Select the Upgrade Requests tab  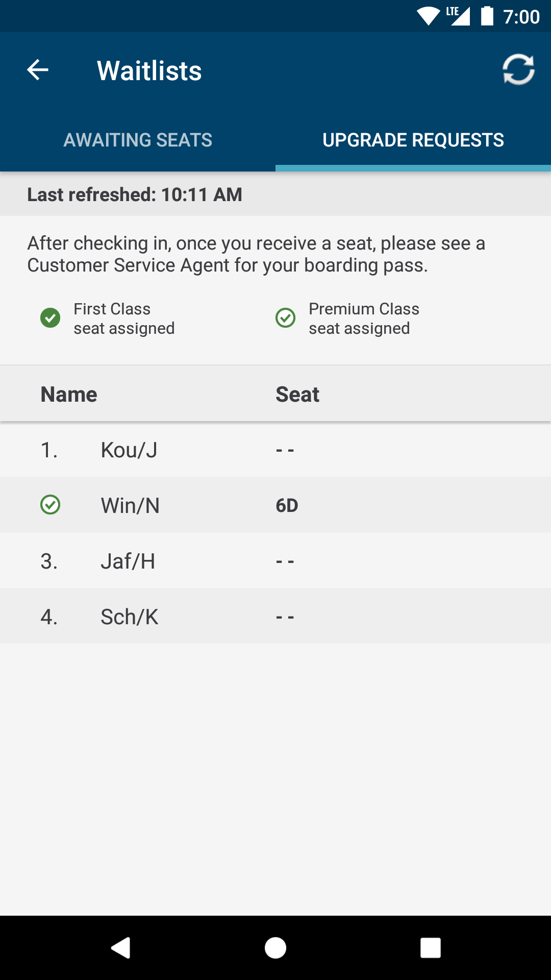click(x=413, y=140)
